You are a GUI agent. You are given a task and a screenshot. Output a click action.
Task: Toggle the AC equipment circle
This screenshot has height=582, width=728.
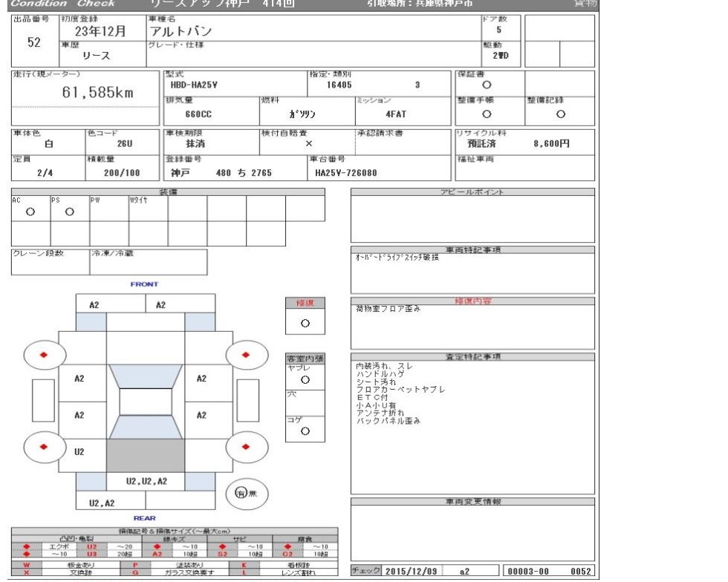coord(30,211)
